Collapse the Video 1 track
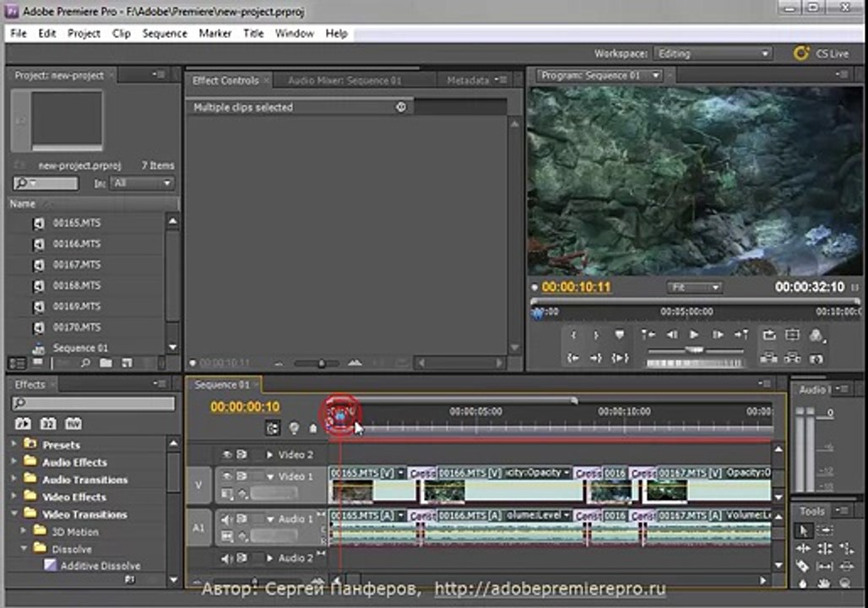Viewport: 868px width, 608px height. [x=270, y=477]
